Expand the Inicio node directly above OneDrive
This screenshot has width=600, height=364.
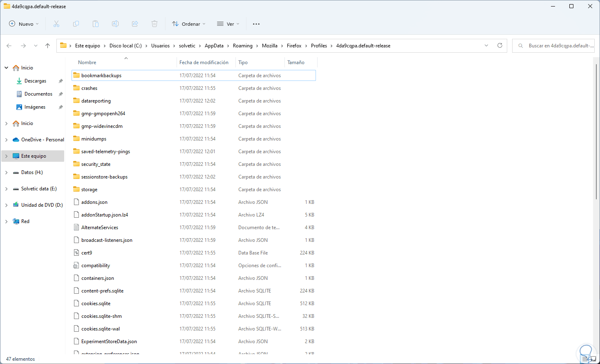(7, 123)
